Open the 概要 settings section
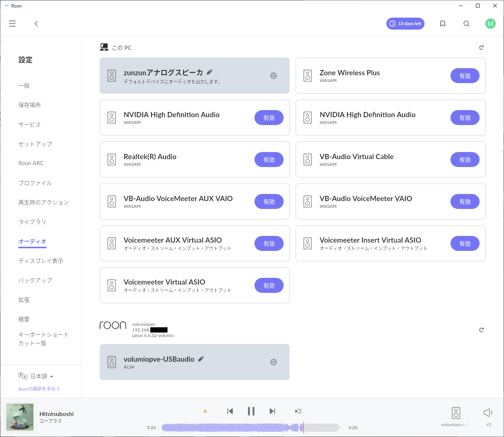This screenshot has height=437, width=504. tap(24, 319)
